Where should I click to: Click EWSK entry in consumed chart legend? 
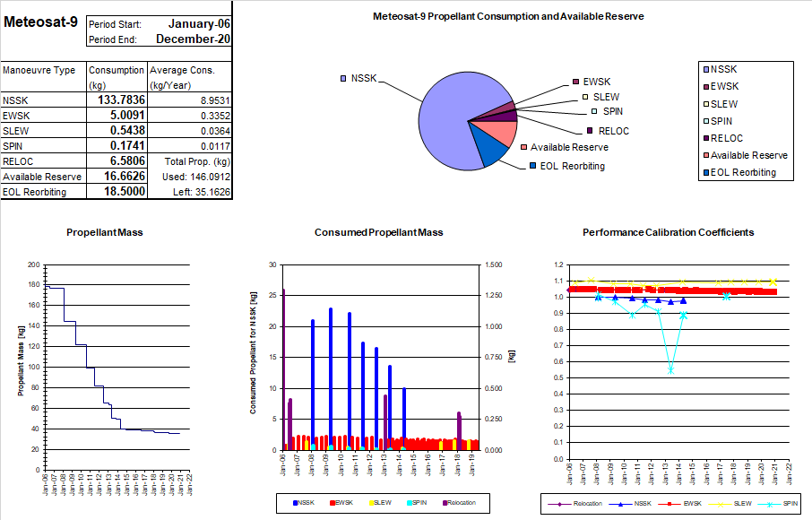(x=341, y=503)
